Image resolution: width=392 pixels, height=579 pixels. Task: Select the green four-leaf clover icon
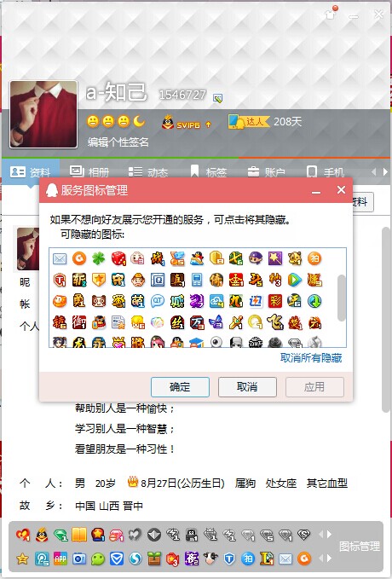click(x=99, y=258)
